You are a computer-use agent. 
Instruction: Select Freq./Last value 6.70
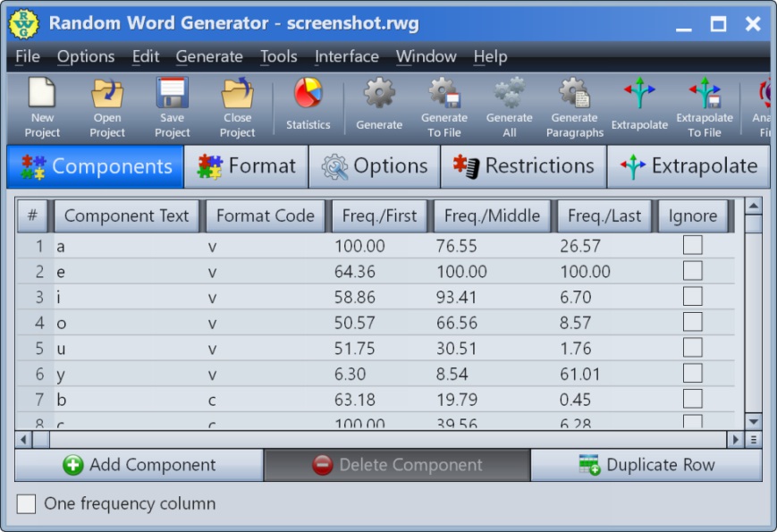point(575,297)
